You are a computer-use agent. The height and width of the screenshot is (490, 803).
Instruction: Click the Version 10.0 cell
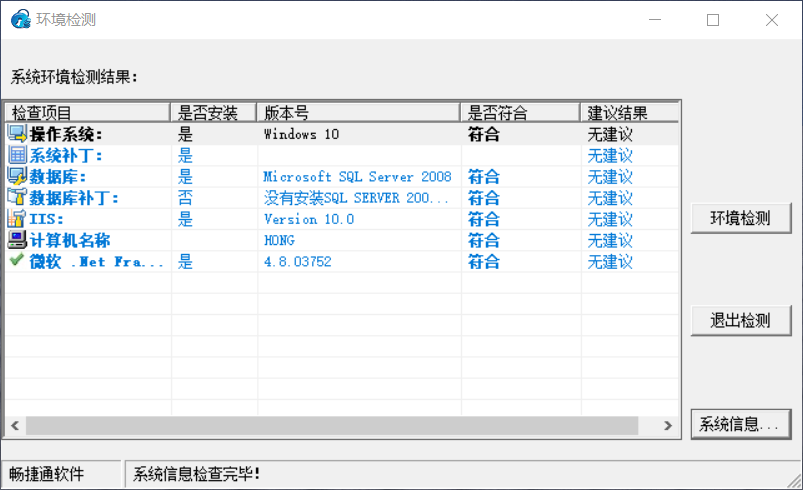tap(309, 220)
